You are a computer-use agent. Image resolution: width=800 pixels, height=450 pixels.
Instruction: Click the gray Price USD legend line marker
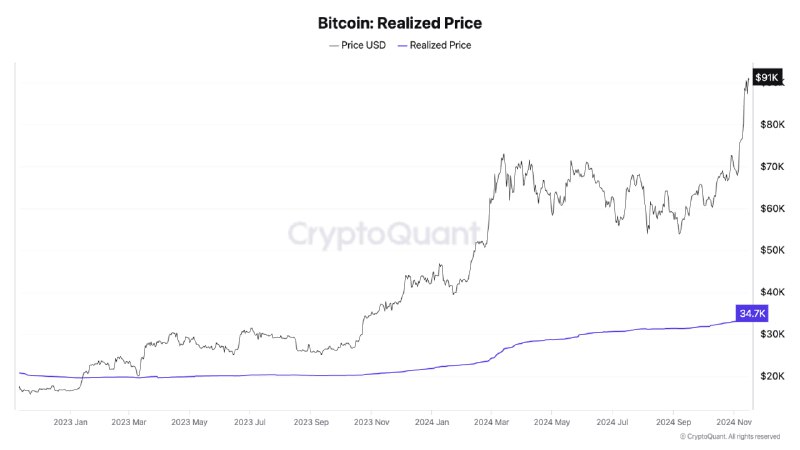coord(334,46)
